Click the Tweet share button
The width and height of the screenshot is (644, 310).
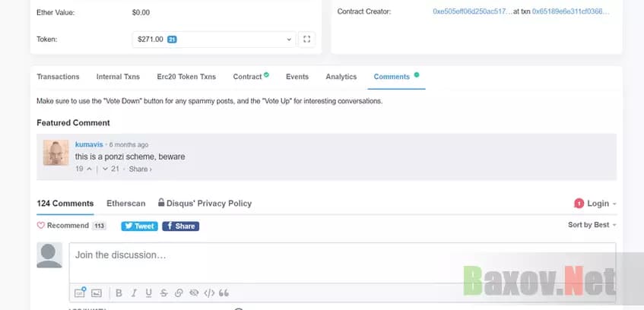[x=139, y=226]
